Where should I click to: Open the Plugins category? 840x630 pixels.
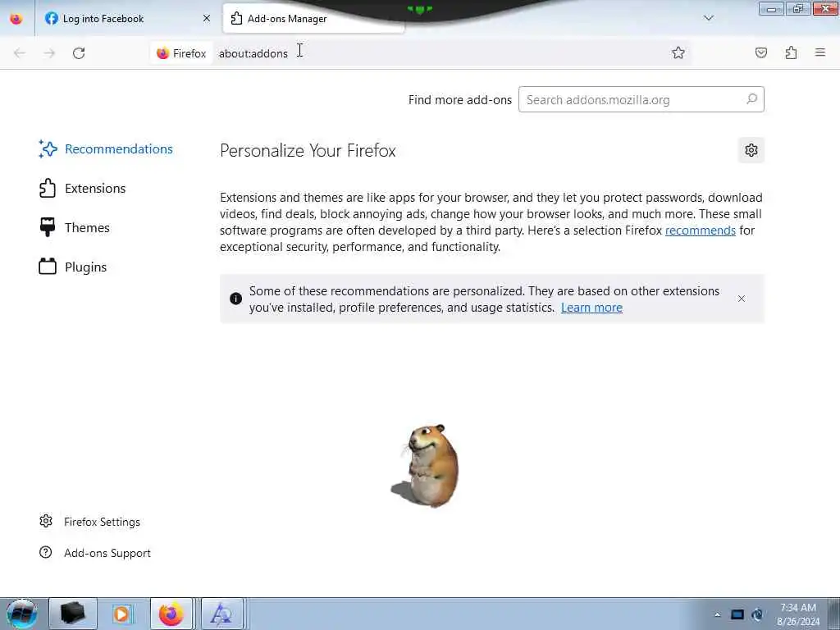tap(73, 267)
